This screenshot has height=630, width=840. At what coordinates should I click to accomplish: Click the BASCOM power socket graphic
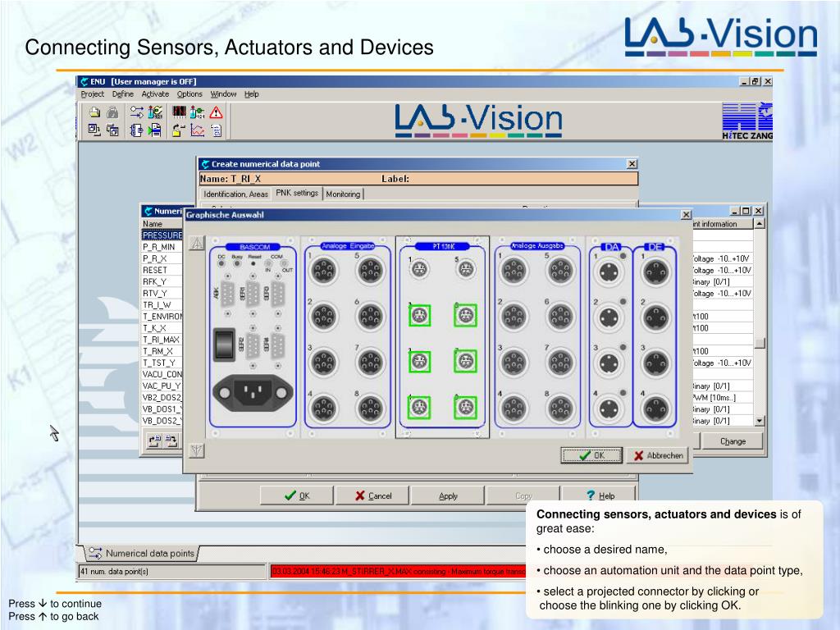click(x=253, y=393)
